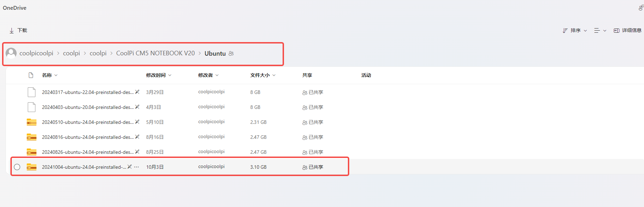The width and height of the screenshot is (644, 207).
Task: Open the view layout options dropdown
Action: (600, 31)
